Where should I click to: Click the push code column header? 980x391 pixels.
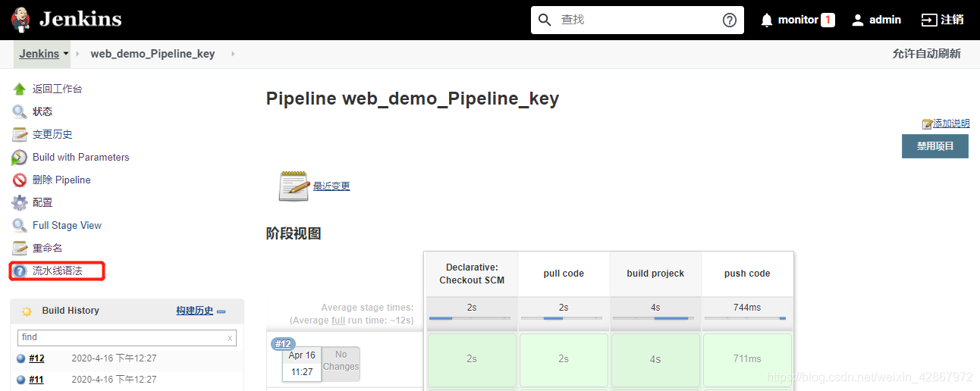[747, 274]
